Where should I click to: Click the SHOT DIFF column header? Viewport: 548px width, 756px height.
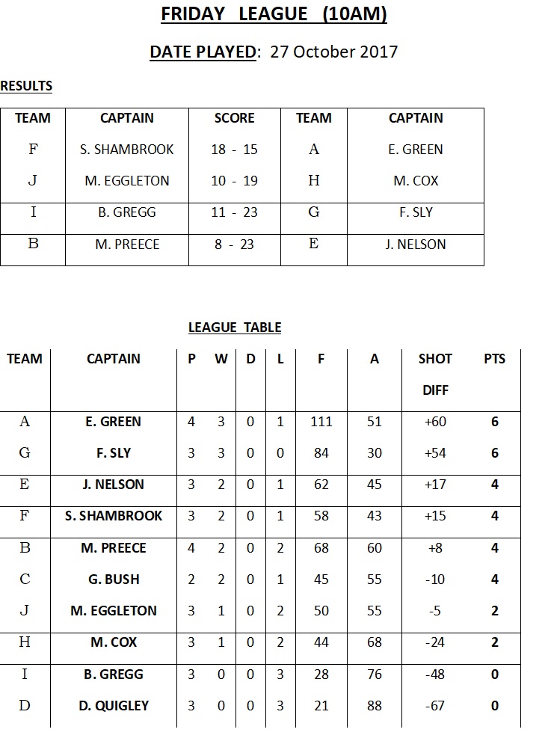point(435,374)
